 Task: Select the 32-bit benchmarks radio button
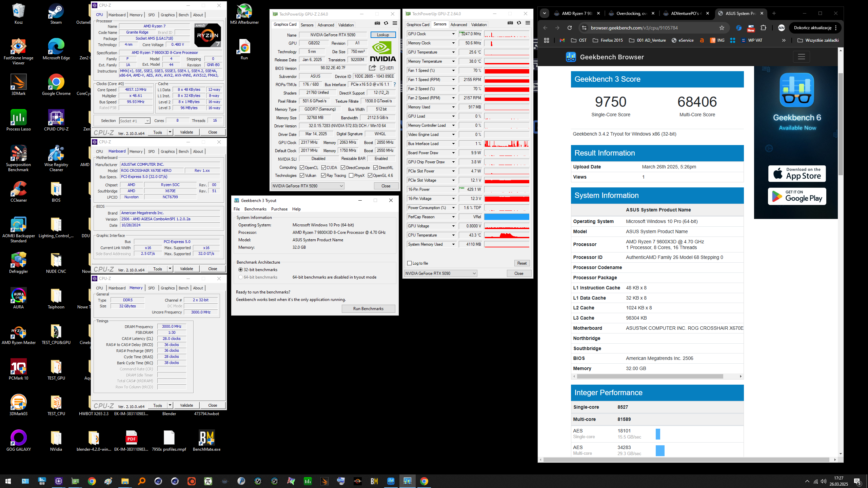pyautogui.click(x=240, y=270)
